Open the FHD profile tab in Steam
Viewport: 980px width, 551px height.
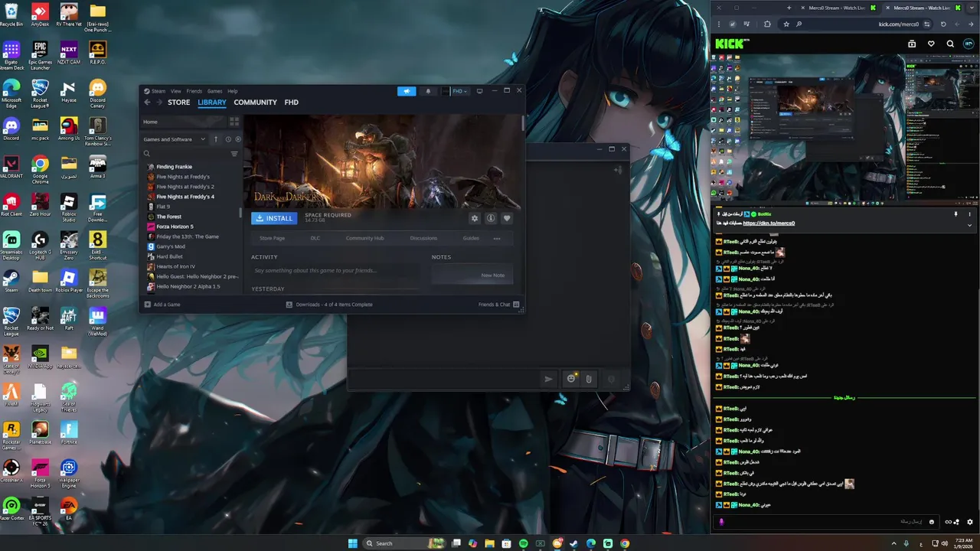pos(292,103)
